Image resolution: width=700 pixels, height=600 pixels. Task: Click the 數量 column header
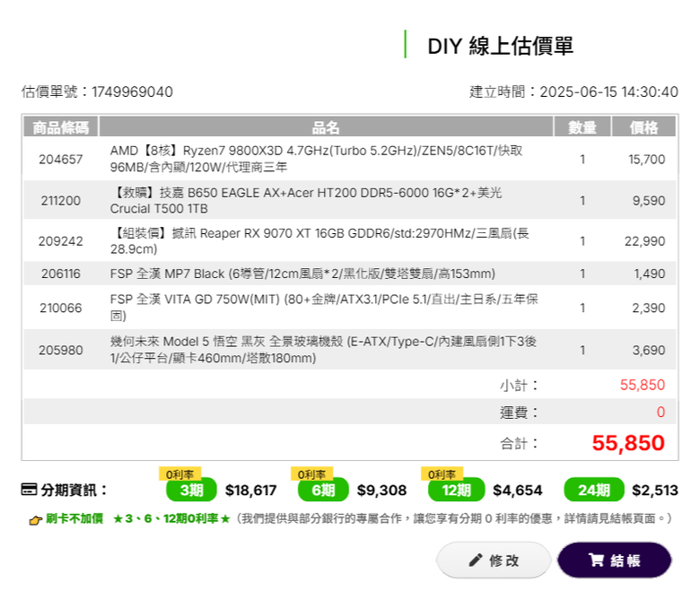click(582, 127)
